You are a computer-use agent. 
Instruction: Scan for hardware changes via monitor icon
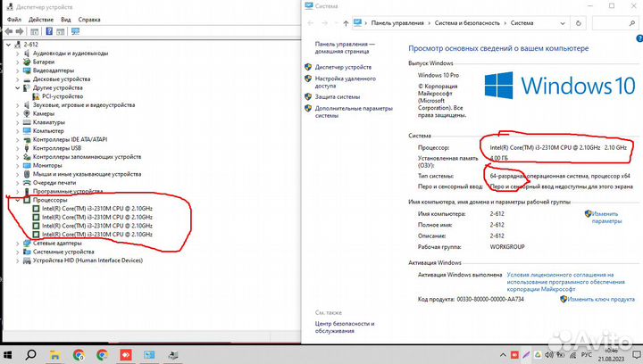pos(75,31)
